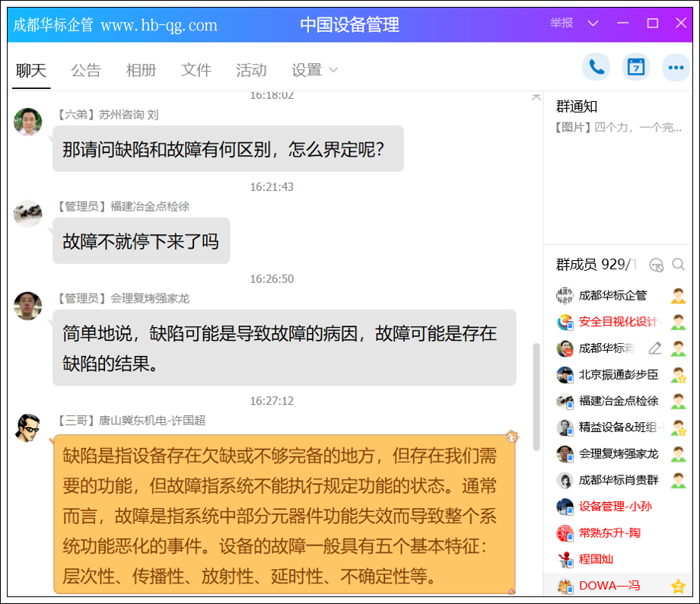This screenshot has height=604, width=700.
Task: Open the 文件 tab
Action: [x=196, y=70]
